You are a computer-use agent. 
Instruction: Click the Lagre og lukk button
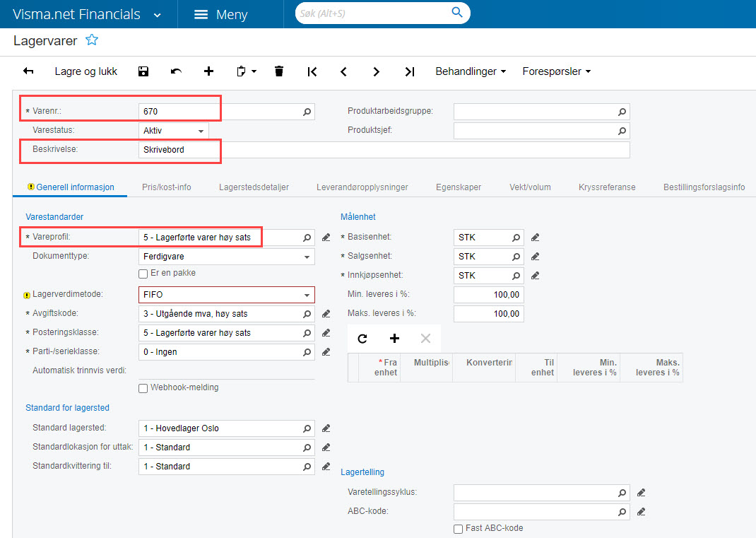click(85, 71)
